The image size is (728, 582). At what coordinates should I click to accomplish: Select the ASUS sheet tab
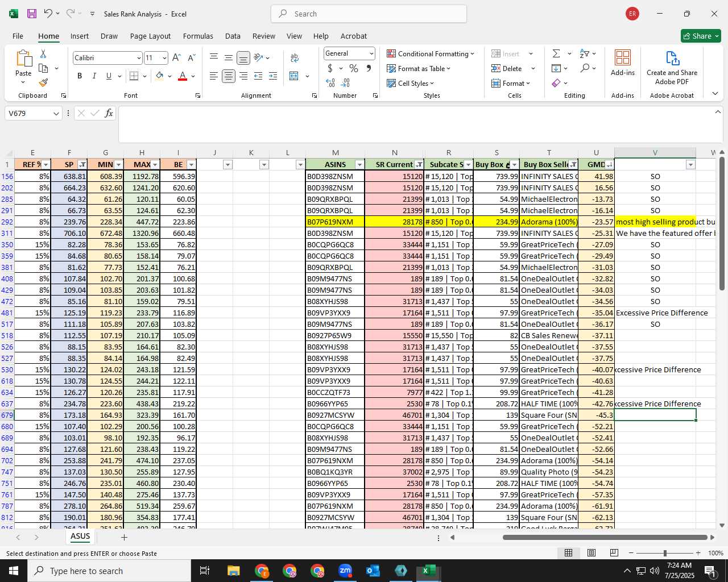coord(80,537)
